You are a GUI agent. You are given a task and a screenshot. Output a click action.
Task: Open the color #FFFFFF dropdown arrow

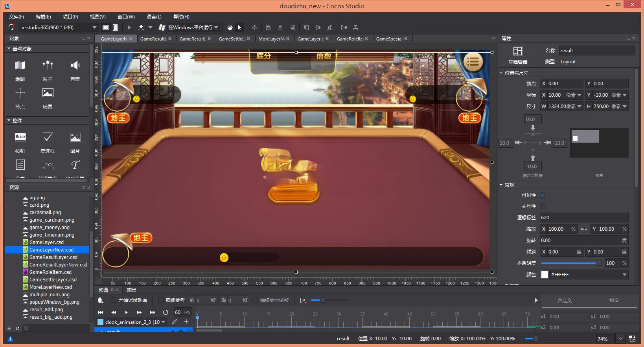[624, 275]
